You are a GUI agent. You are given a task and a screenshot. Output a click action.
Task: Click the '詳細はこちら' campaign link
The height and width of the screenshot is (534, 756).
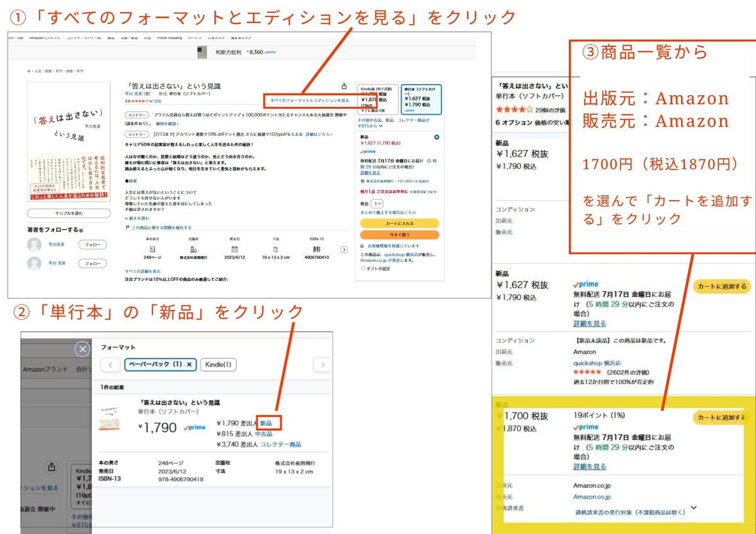pyautogui.click(x=318, y=134)
